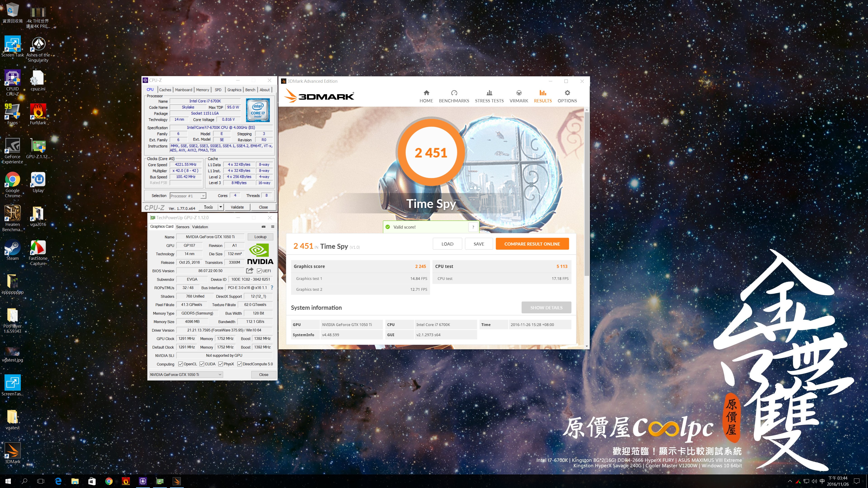Switch to the Memory tab in CPU-Z

[203, 90]
